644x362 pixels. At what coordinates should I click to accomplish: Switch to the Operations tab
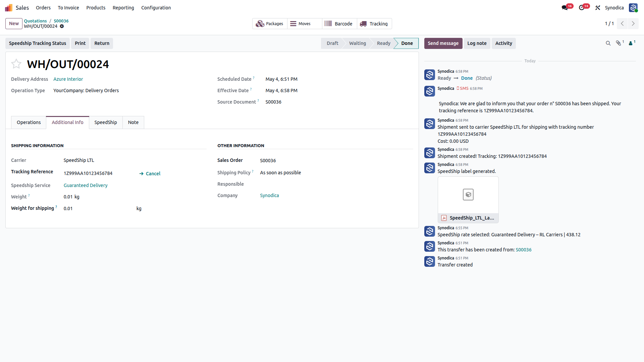pyautogui.click(x=29, y=122)
